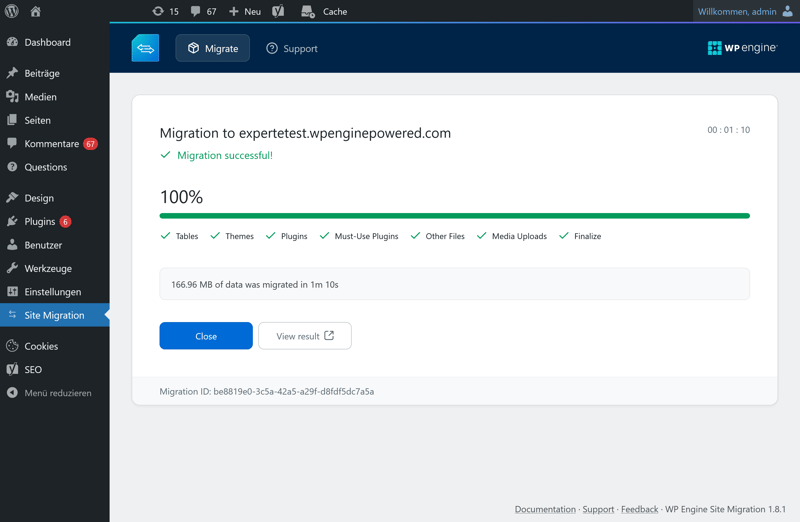The width and height of the screenshot is (800, 522).
Task: Visit site via home icon
Action: coord(35,11)
